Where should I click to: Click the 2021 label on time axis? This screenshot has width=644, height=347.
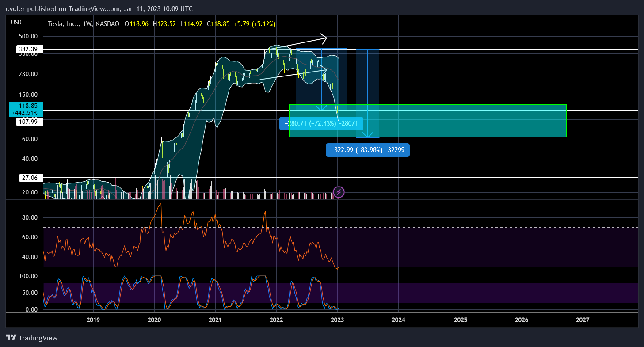[x=215, y=320]
